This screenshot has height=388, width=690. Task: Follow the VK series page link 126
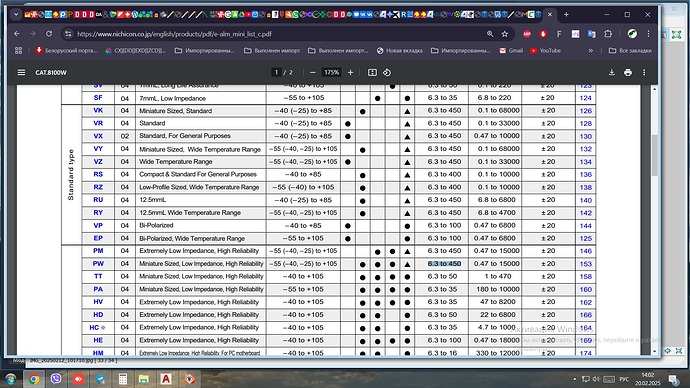[586, 111]
